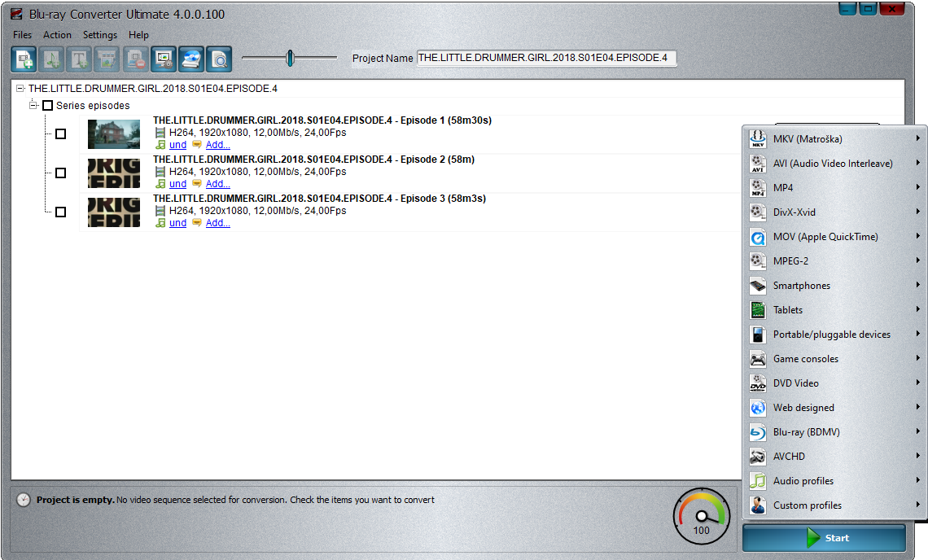The width and height of the screenshot is (928, 560).
Task: Click the Add subtitle text toolbar icon
Action: point(79,59)
